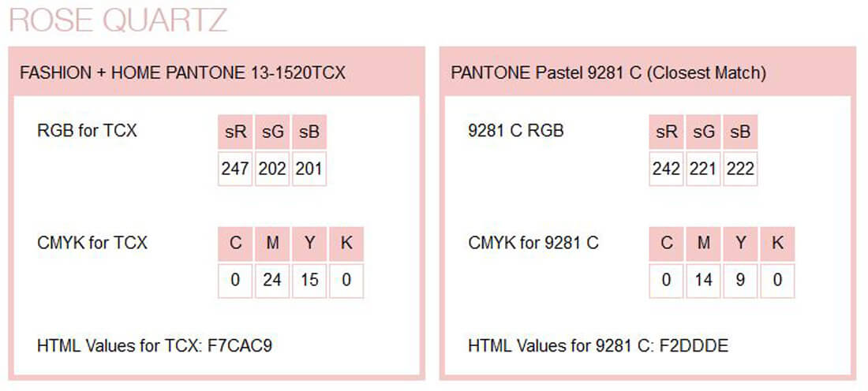This screenshot has width=868, height=391.
Task: Click the sR value 242 for 9281 C
Action: [666, 169]
